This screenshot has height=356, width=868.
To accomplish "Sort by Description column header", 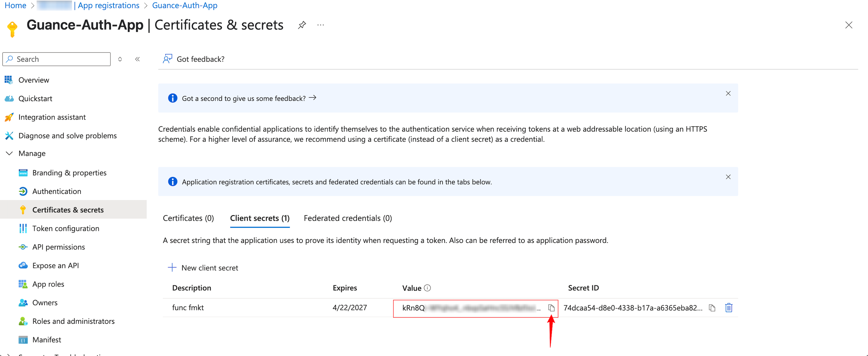I will [x=191, y=288].
